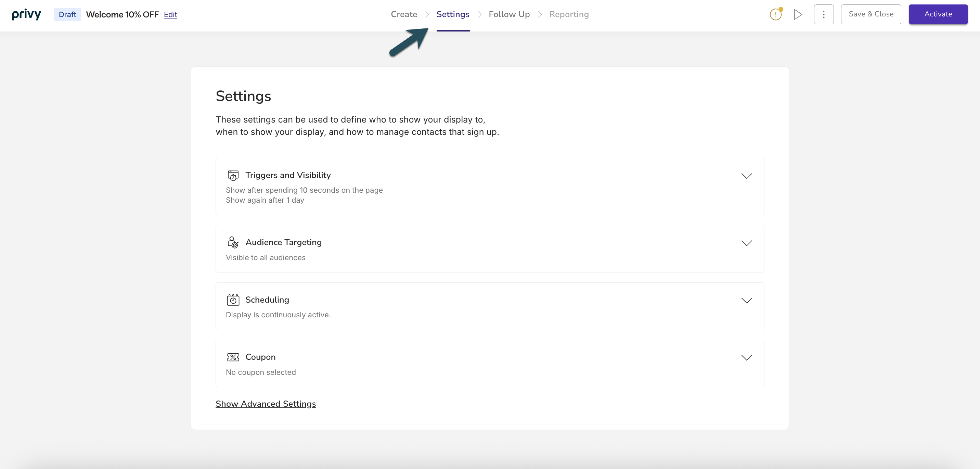
Task: Click the privy logo
Action: click(x=26, y=14)
